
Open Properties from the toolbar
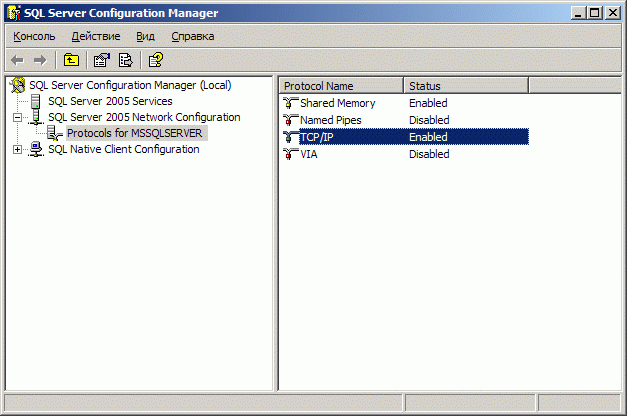click(x=101, y=60)
